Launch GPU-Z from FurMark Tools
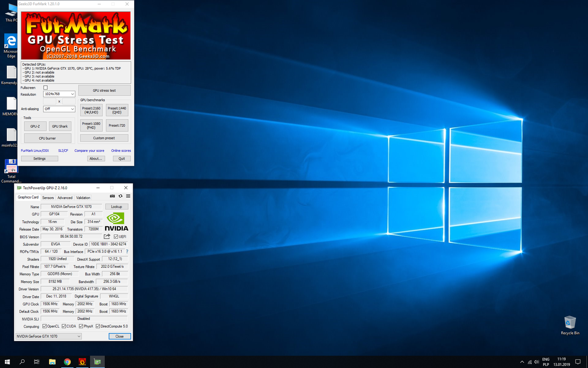The image size is (588, 368). [35, 126]
